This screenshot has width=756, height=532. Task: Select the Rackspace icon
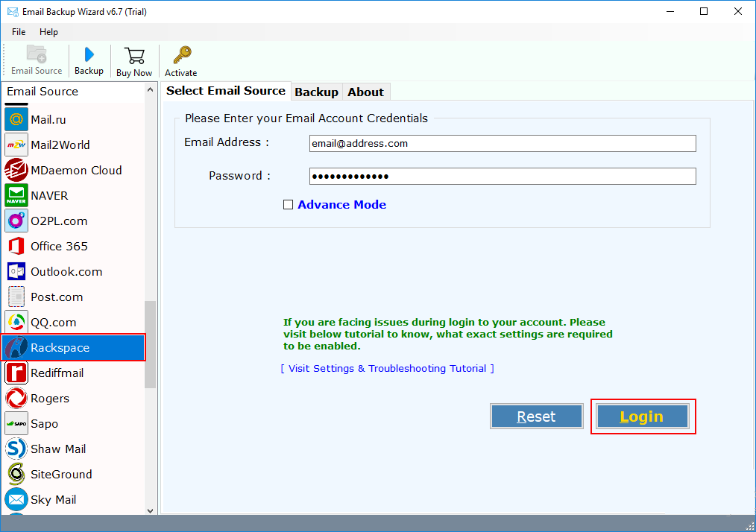pos(16,347)
